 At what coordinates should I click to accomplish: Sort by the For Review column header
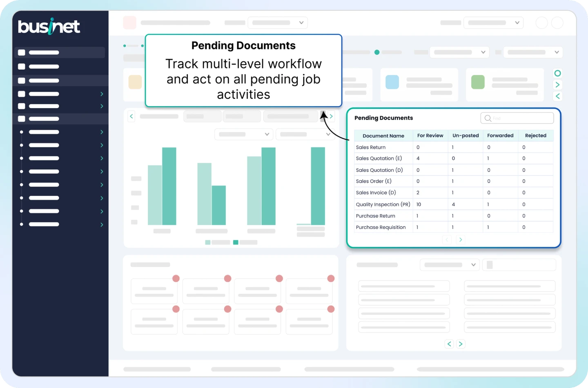tap(430, 135)
